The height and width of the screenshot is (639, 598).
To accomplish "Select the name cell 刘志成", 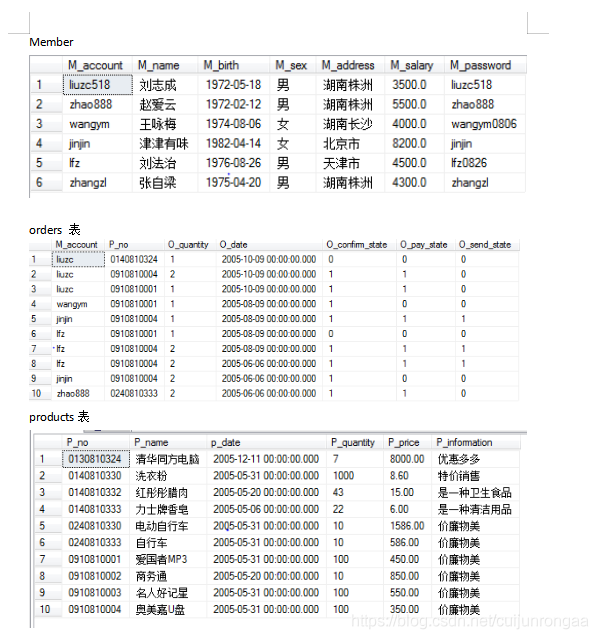I will click(158, 85).
